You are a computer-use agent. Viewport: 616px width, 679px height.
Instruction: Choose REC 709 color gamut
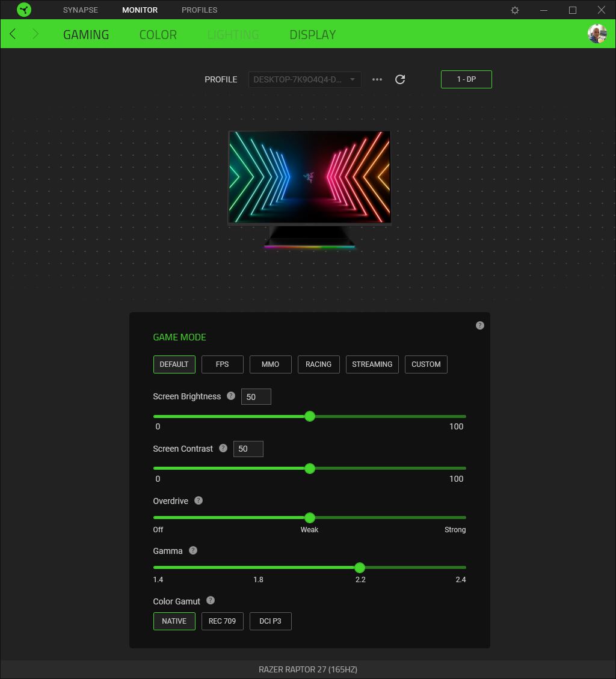coord(222,621)
